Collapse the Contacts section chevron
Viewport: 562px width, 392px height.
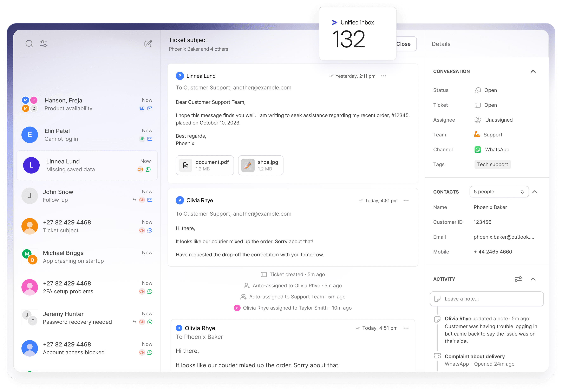coord(535,192)
